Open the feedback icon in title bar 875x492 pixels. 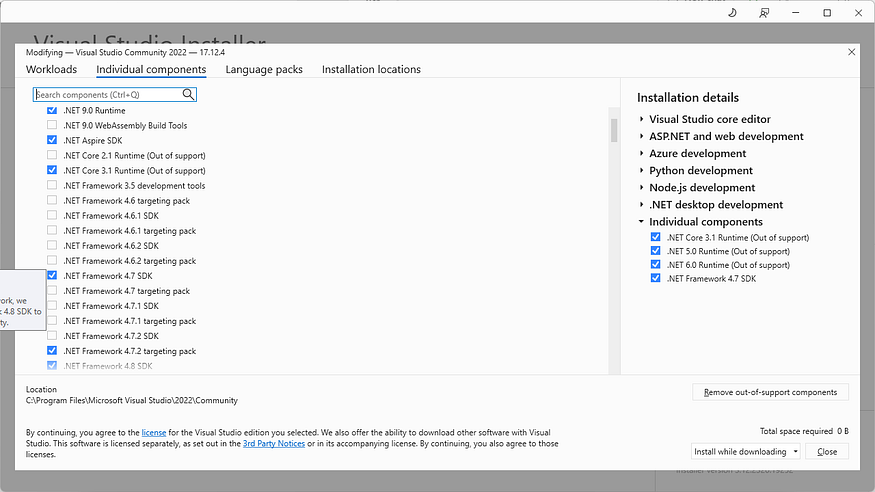(x=764, y=13)
